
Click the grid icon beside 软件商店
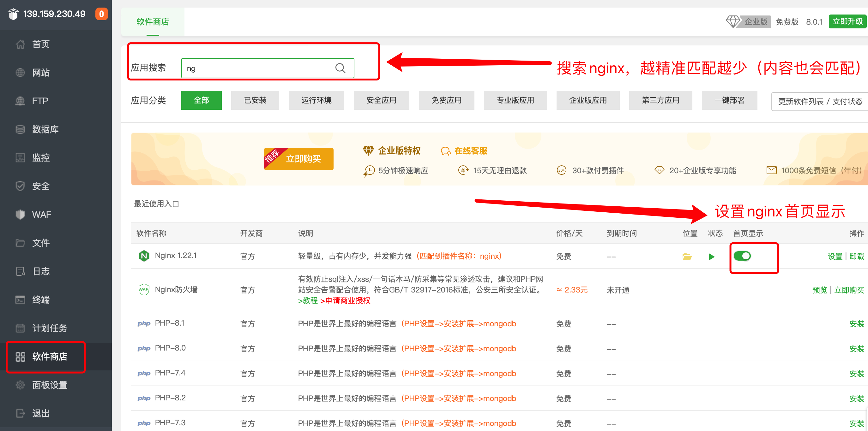coord(20,357)
